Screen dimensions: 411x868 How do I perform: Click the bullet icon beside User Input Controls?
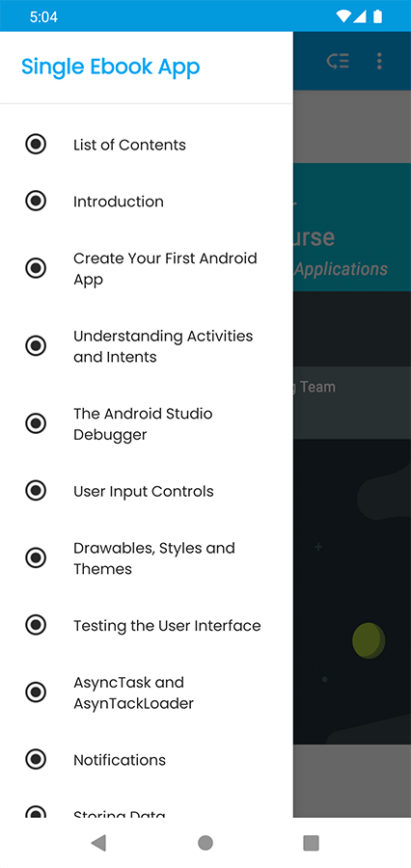pyautogui.click(x=36, y=491)
